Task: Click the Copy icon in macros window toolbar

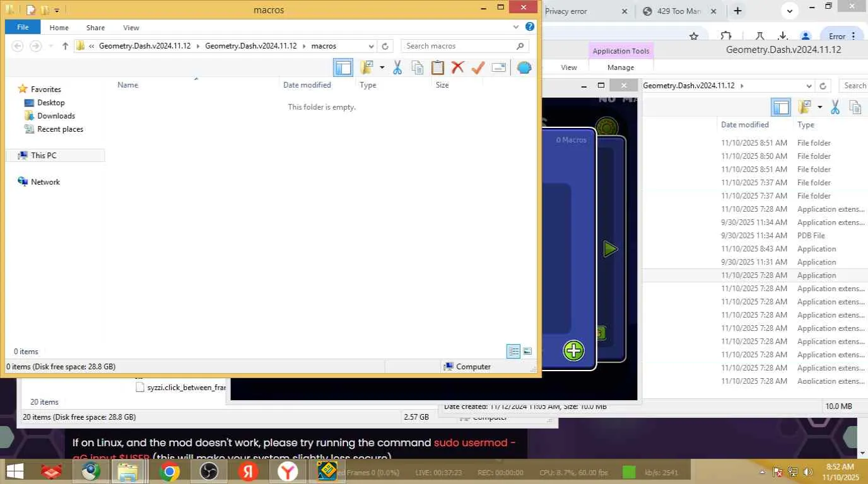Action: tap(417, 67)
